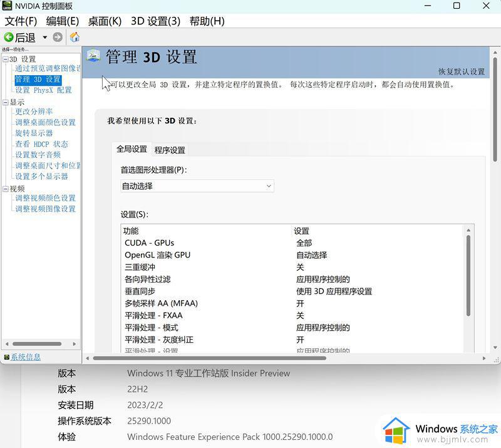Collapse the 显示 tree node
The height and width of the screenshot is (448, 501).
(6, 102)
